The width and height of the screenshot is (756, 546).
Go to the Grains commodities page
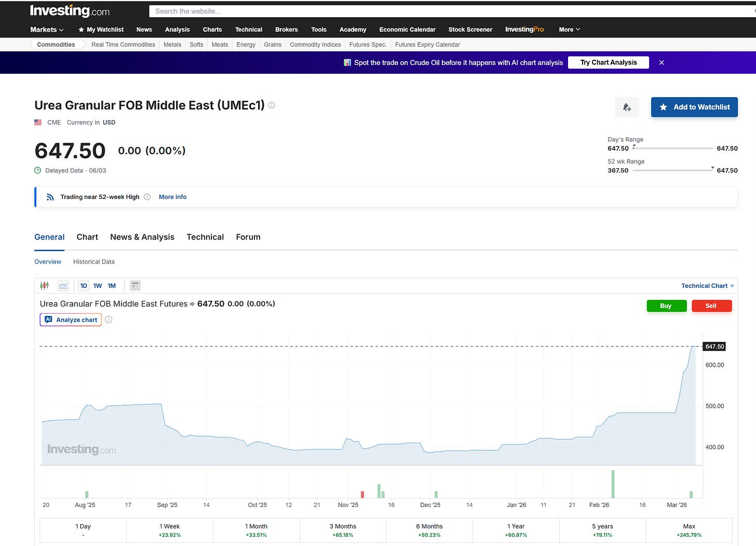(x=273, y=45)
